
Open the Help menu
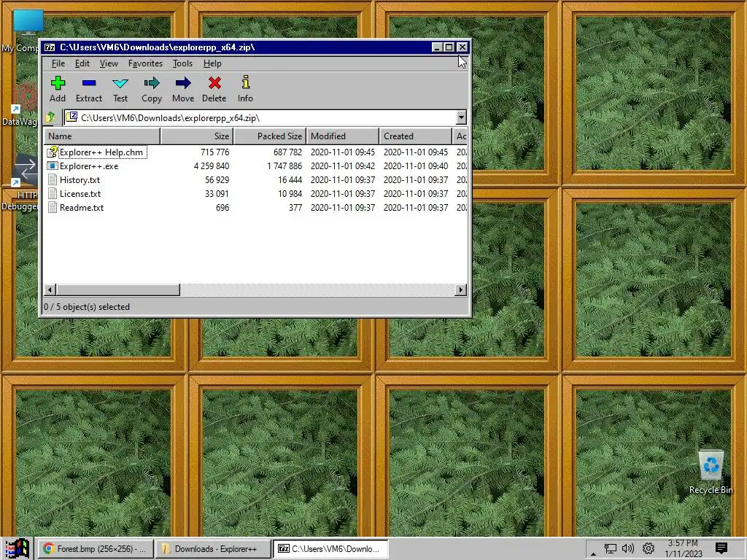(212, 63)
